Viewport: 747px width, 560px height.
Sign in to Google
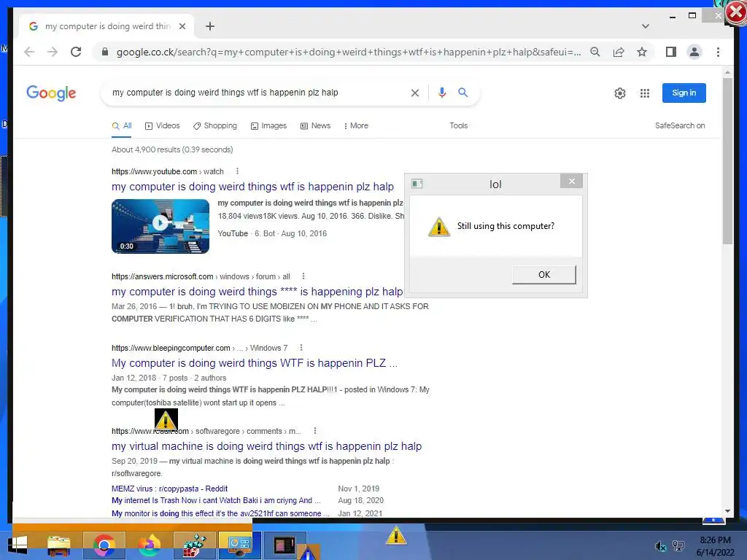[x=684, y=93]
